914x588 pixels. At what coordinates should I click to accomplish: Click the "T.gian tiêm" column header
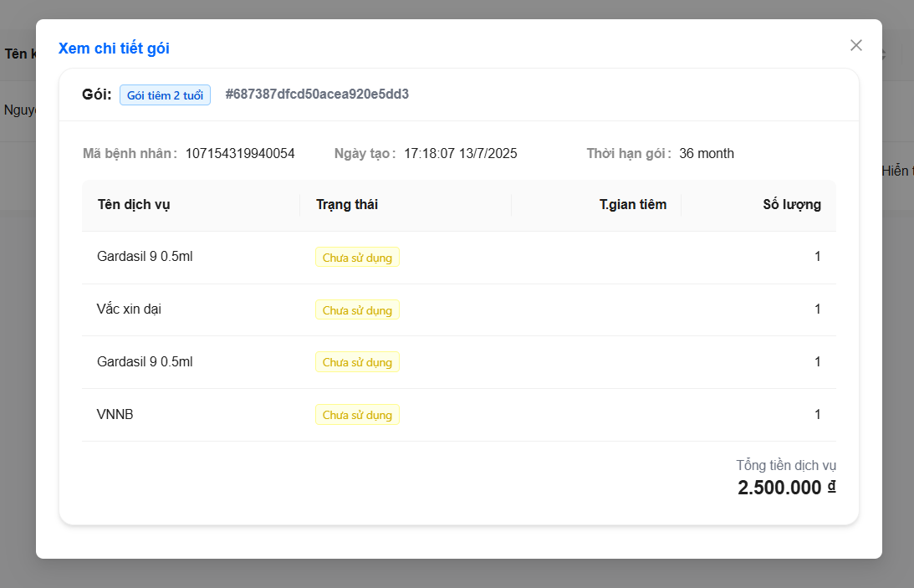[x=632, y=204]
